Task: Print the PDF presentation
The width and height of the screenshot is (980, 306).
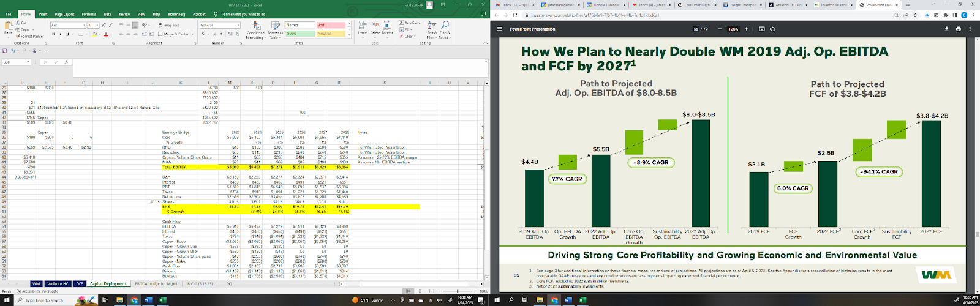Action: click(x=958, y=29)
